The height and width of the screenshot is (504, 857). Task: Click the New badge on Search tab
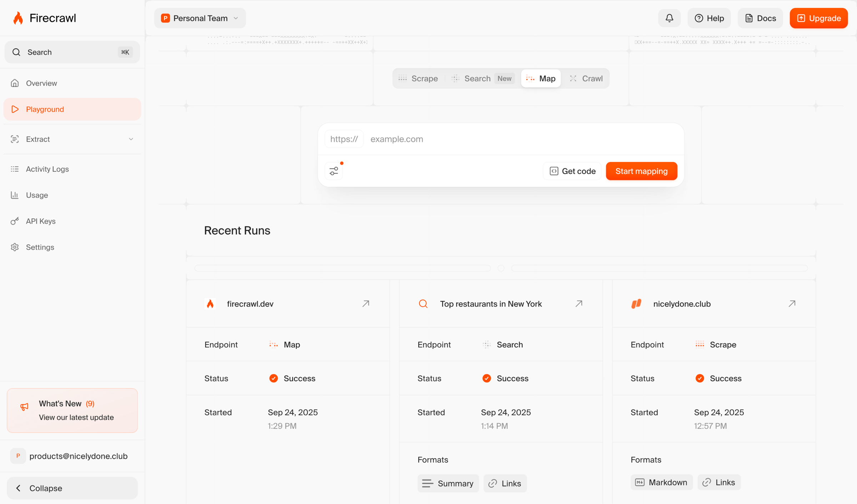click(x=504, y=79)
